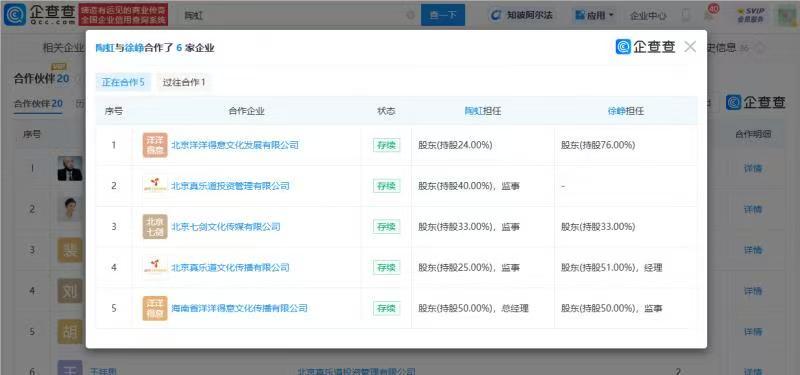Image resolution: width=800 pixels, height=375 pixels.
Task: Click the text 股东(持股50.00%)，总经理
Action: pyautogui.click(x=473, y=308)
